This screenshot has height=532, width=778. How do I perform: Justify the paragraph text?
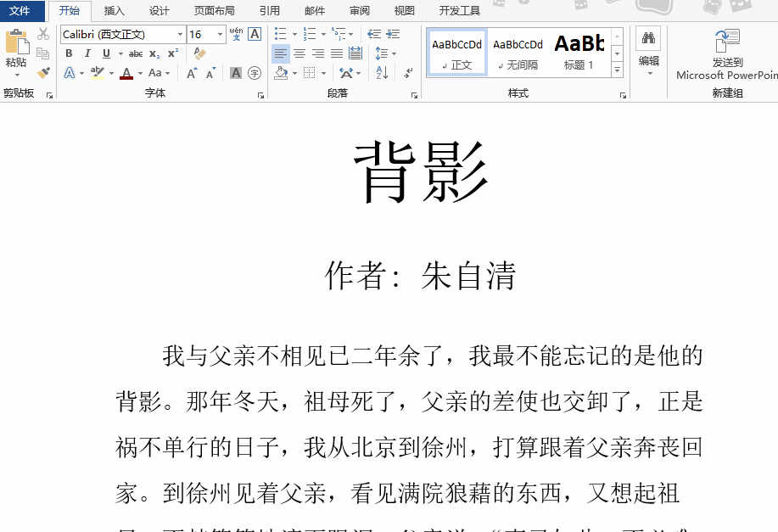337,53
